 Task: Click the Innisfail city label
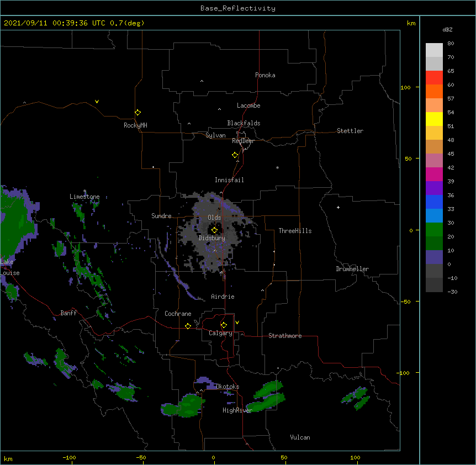pyautogui.click(x=229, y=180)
